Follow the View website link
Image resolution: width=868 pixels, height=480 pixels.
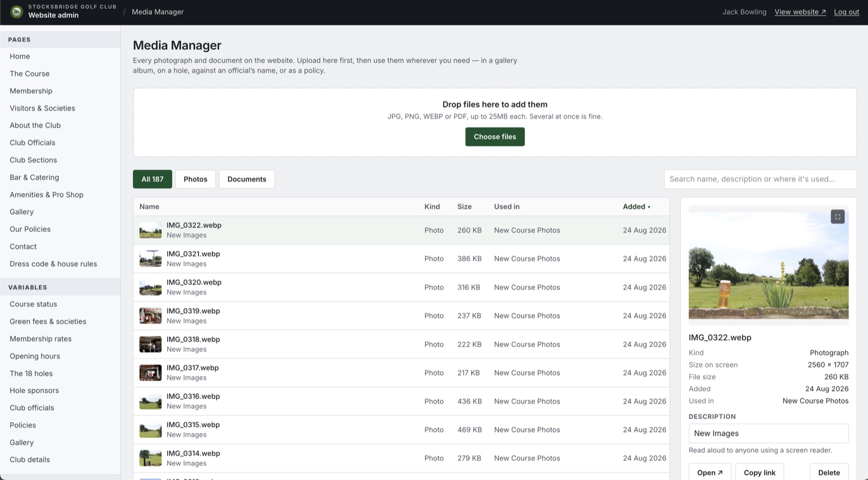coord(800,12)
